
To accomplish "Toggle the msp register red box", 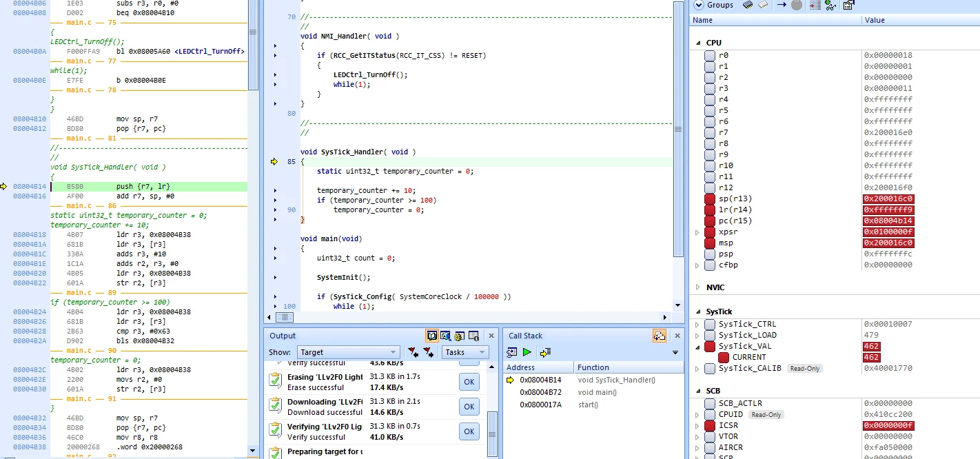I will click(x=710, y=243).
